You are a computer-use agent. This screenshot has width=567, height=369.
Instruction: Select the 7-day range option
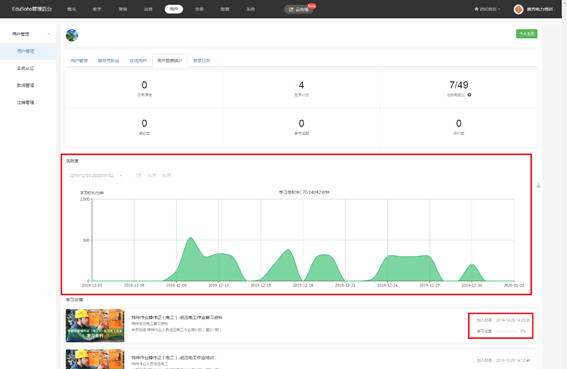click(x=138, y=175)
